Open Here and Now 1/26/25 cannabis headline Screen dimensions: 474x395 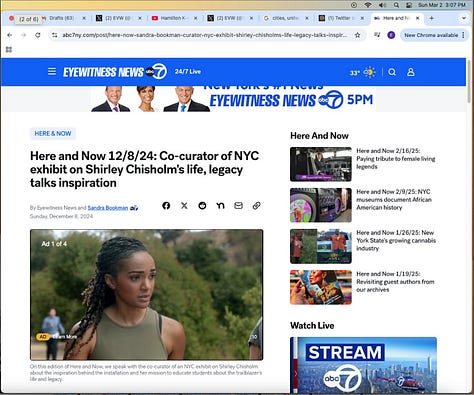[396, 241]
